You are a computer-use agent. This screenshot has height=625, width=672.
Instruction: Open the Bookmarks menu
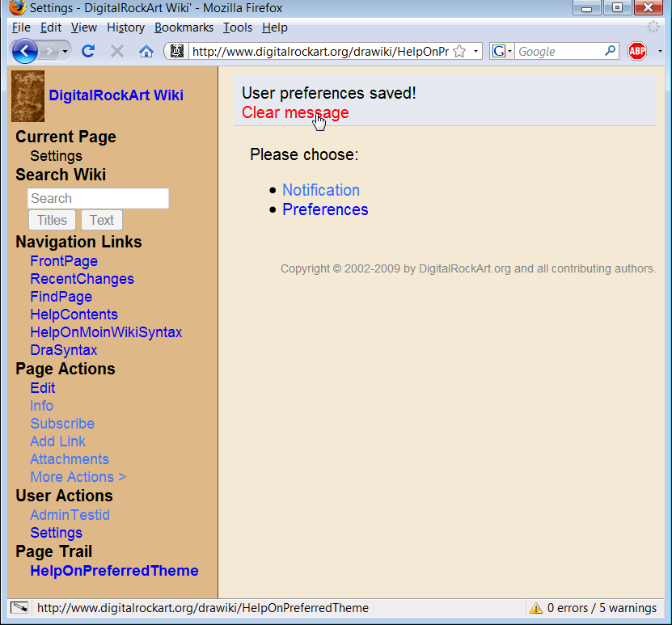tap(184, 27)
